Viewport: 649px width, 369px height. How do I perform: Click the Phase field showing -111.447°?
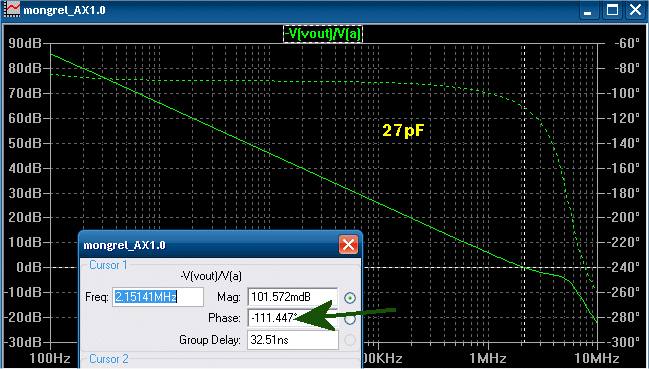pyautogui.click(x=293, y=318)
